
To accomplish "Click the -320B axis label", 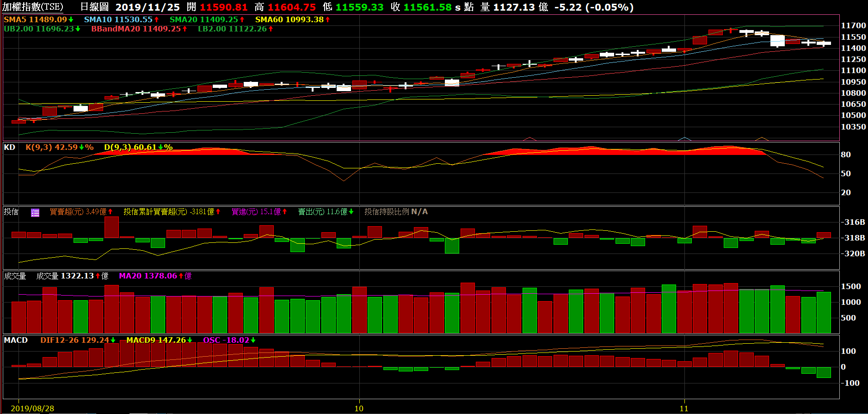I will point(853,253).
